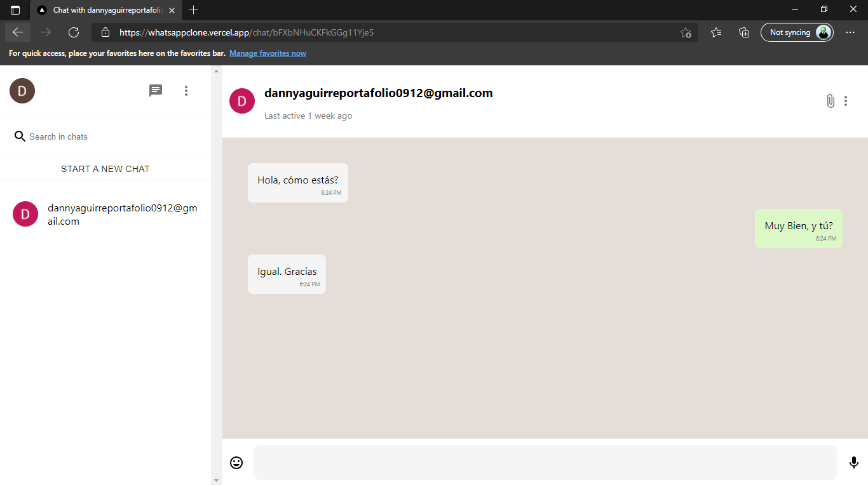The height and width of the screenshot is (485, 868).
Task: Open the chat header three-dot options
Action: pos(846,101)
